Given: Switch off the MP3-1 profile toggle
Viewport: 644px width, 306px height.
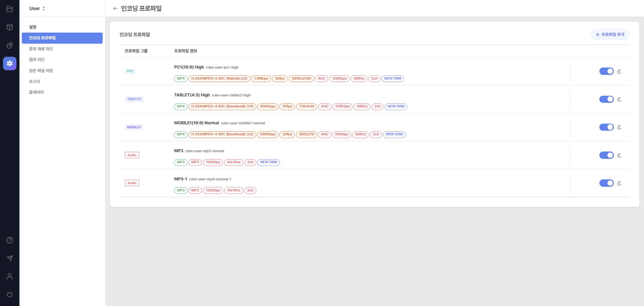Looking at the screenshot, I should [606, 183].
